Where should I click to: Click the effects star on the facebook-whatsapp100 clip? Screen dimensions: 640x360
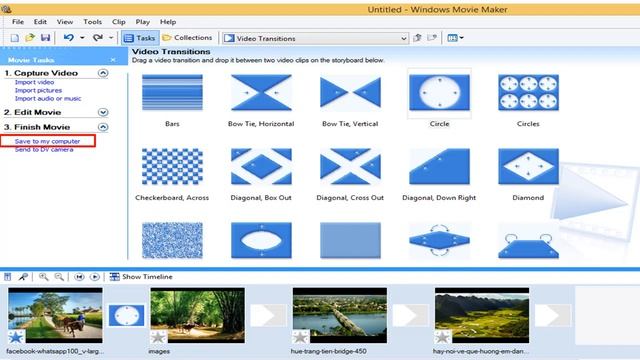16,337
